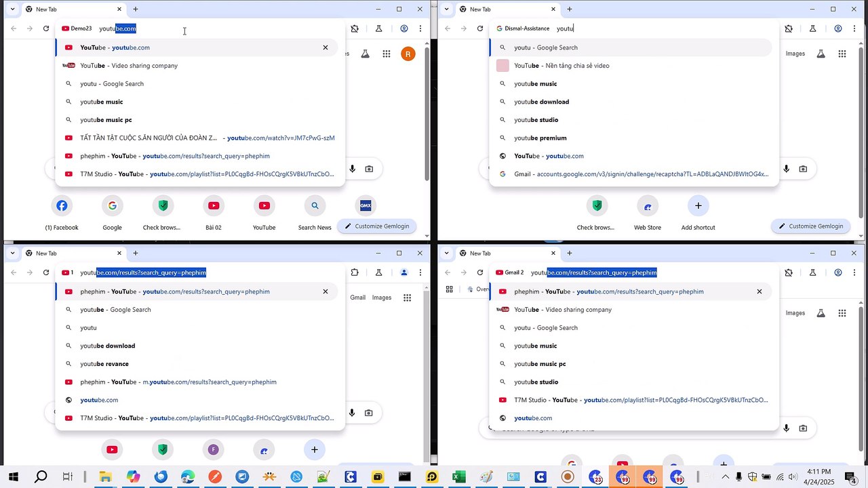Screen dimensions: 868x488
Task: Select 'YouTube - Nền tảng chia sẻ video' suggestion
Action: [634, 66]
